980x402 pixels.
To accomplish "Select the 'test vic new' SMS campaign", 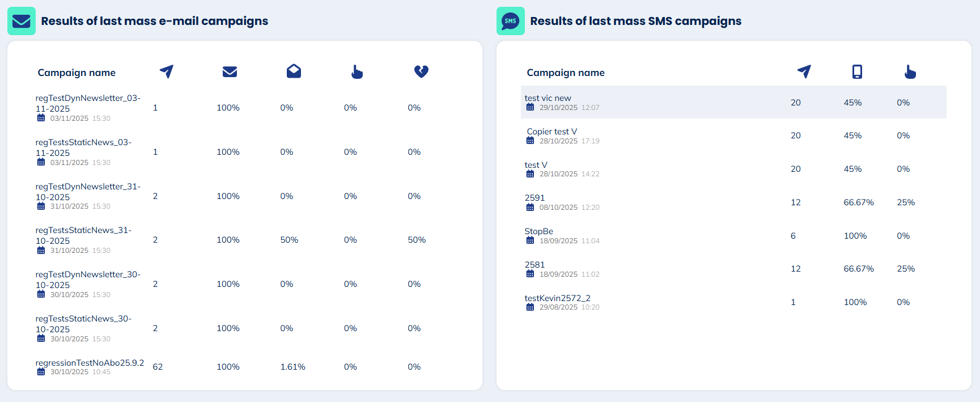I will pos(548,98).
